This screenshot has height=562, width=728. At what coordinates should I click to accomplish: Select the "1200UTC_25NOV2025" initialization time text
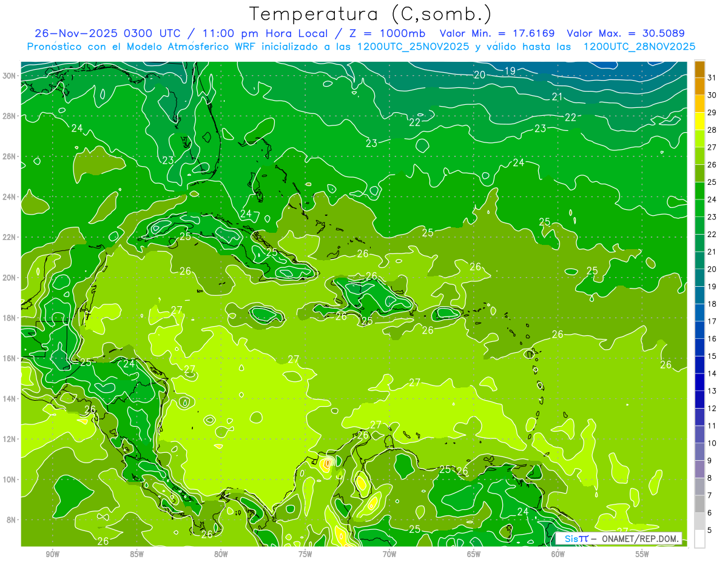tap(413, 47)
